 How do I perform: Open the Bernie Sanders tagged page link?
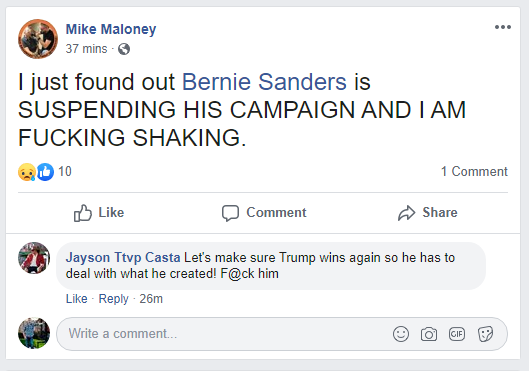264,82
